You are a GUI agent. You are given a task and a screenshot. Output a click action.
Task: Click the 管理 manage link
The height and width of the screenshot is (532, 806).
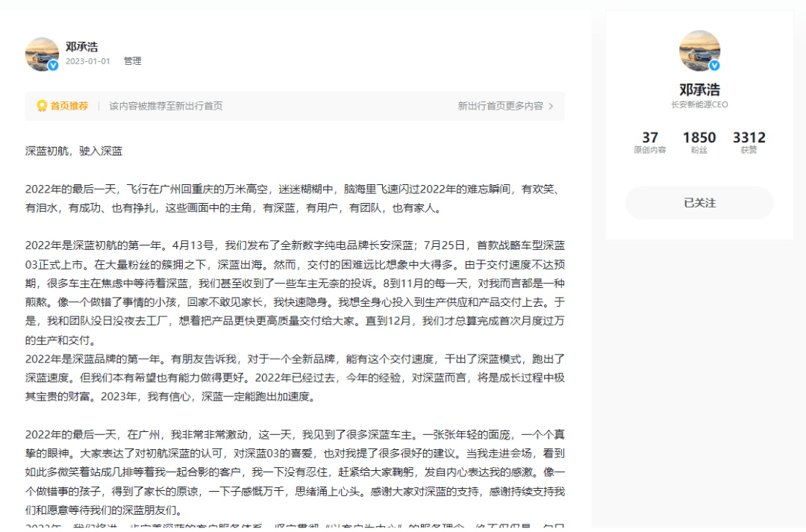click(133, 61)
